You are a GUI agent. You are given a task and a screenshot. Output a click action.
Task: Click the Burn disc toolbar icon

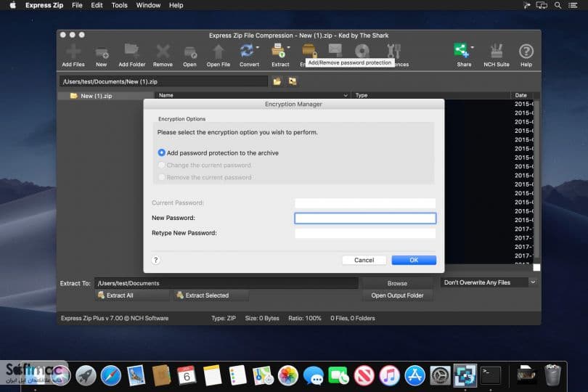[x=362, y=51]
